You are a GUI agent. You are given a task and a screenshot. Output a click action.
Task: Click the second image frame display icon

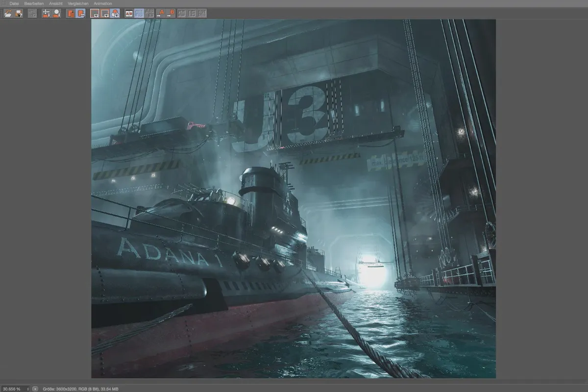tap(105, 13)
